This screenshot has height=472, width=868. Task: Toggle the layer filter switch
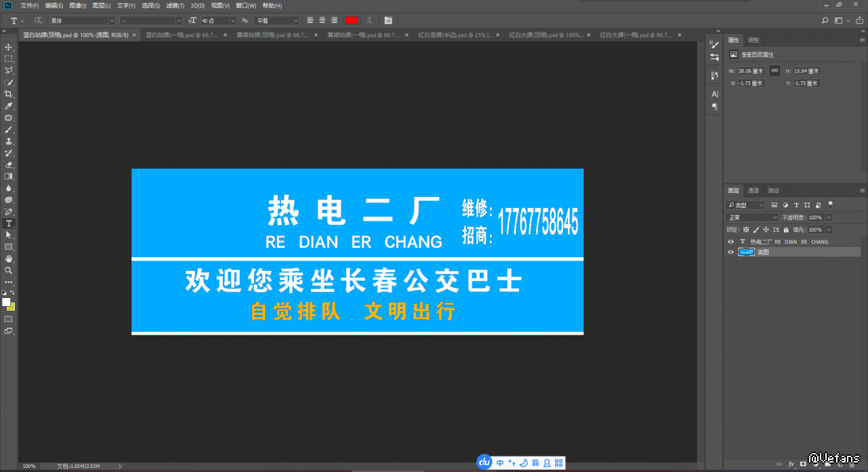pyautogui.click(x=831, y=204)
